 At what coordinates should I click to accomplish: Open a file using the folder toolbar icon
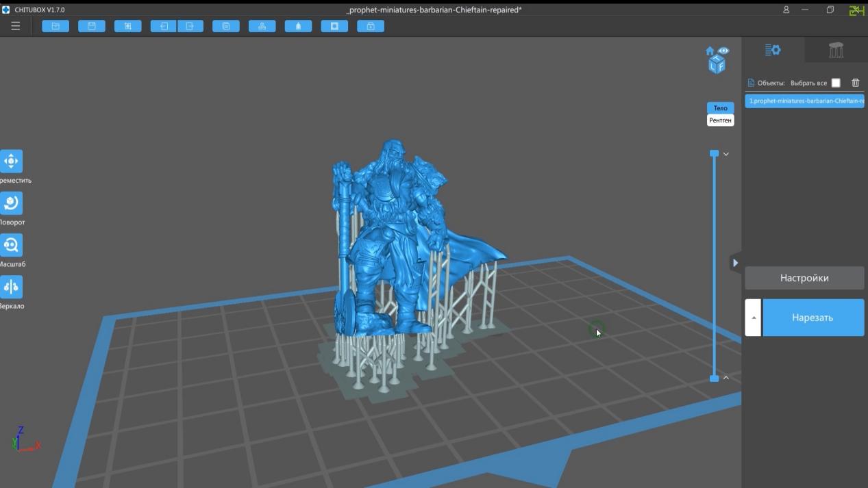55,25
